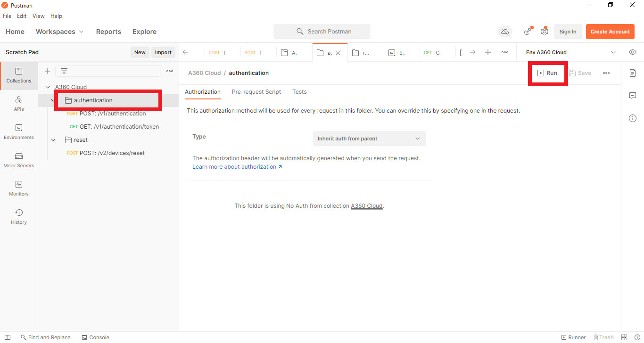Click the help question mark icon
The width and height of the screenshot is (644, 343).
636,337
